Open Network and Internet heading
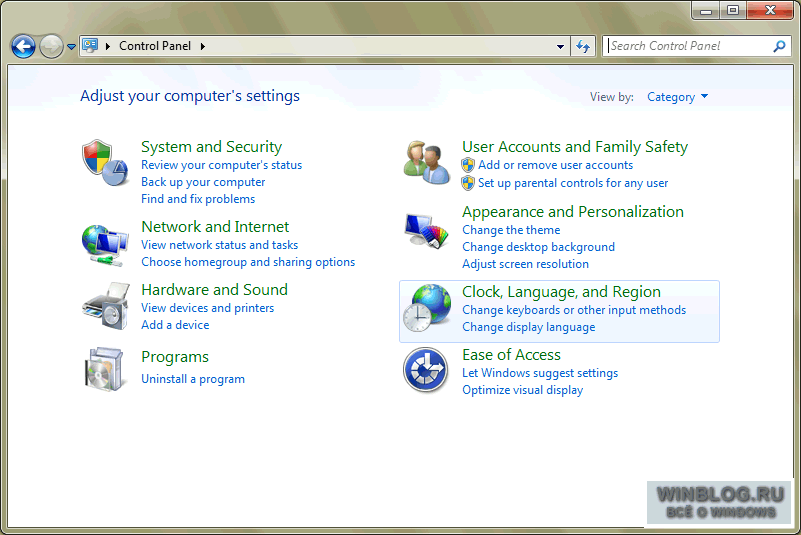 pyautogui.click(x=215, y=226)
